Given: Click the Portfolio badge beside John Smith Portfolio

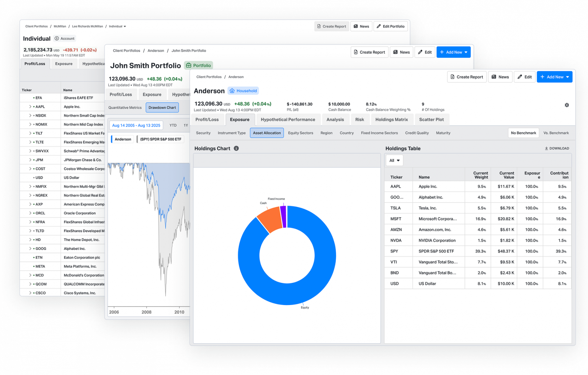Looking at the screenshot, I should click(x=198, y=65).
